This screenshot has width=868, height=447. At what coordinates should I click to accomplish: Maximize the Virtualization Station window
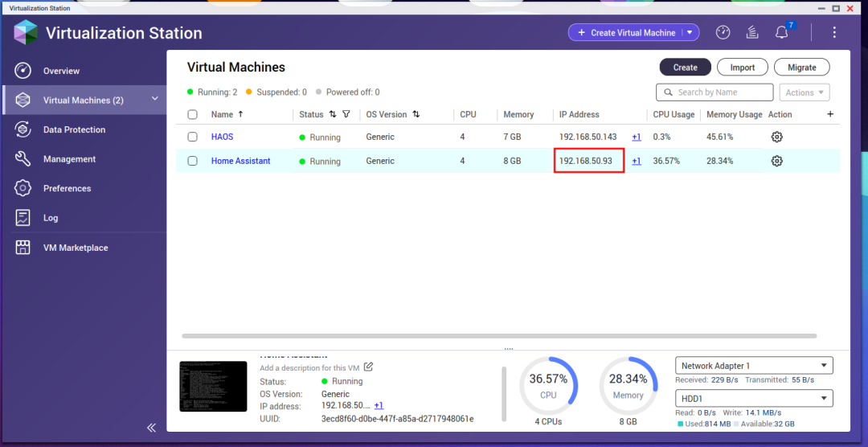(x=836, y=8)
